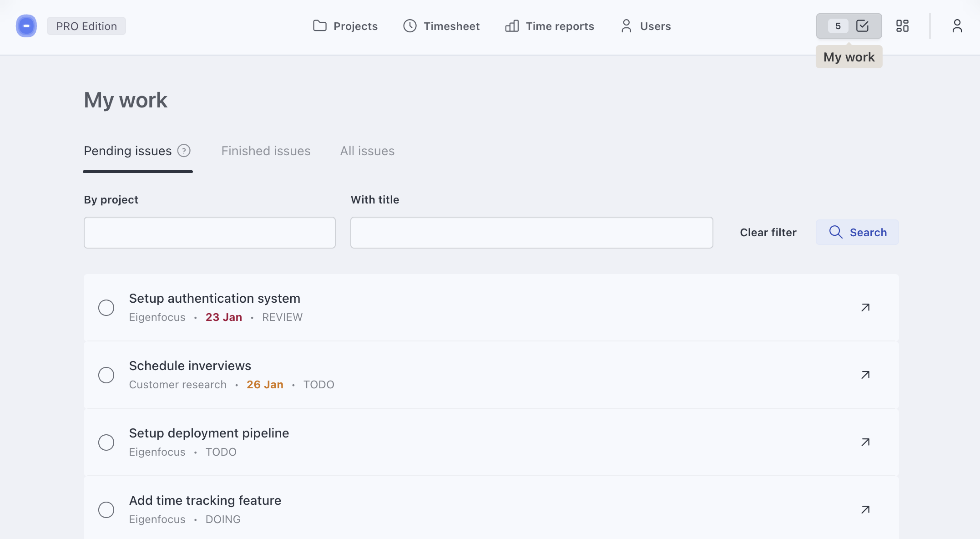Complete the Add time tracking feature task
Image resolution: width=980 pixels, height=539 pixels.
pyautogui.click(x=106, y=510)
